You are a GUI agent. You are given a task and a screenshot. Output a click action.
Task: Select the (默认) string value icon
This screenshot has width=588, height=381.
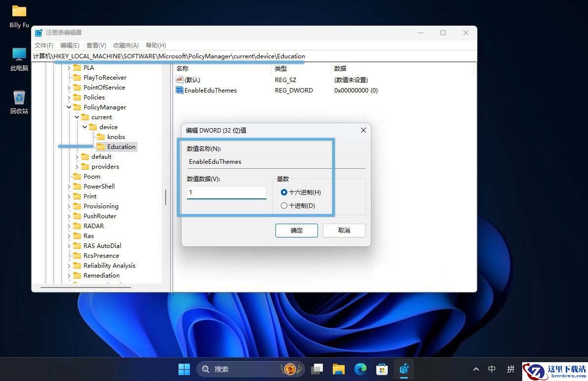point(179,80)
